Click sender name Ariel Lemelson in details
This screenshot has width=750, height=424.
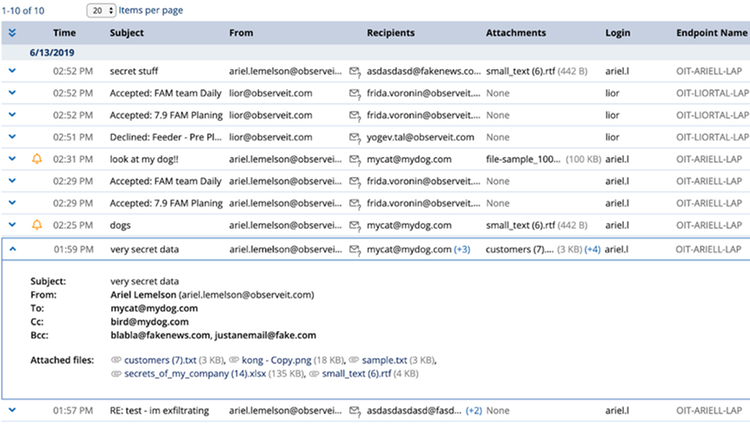tap(143, 295)
